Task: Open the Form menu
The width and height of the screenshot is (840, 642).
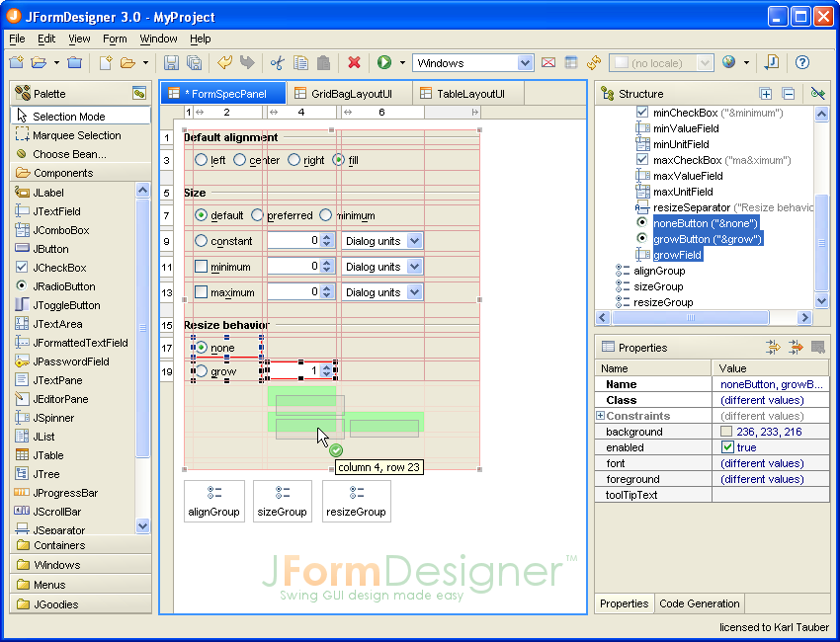Action: pyautogui.click(x=115, y=39)
